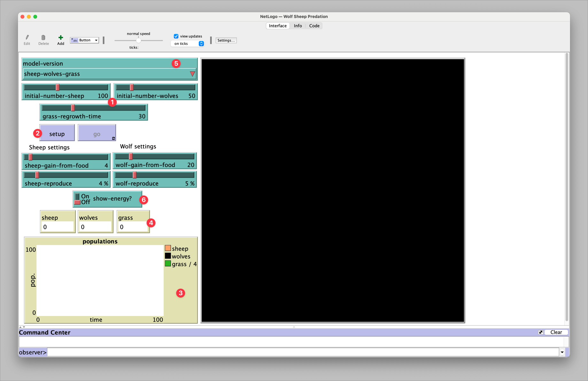Click the forever loop icon on go button

coord(113,138)
